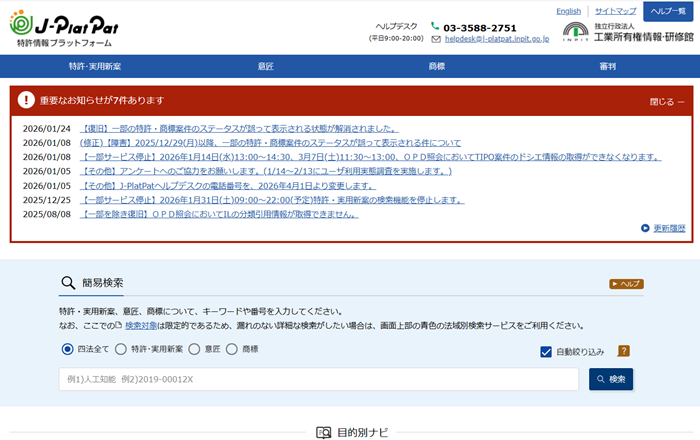The height and width of the screenshot is (440, 700).
Task: Click the magnifier icon beside 簡易検索
Action: point(68,282)
